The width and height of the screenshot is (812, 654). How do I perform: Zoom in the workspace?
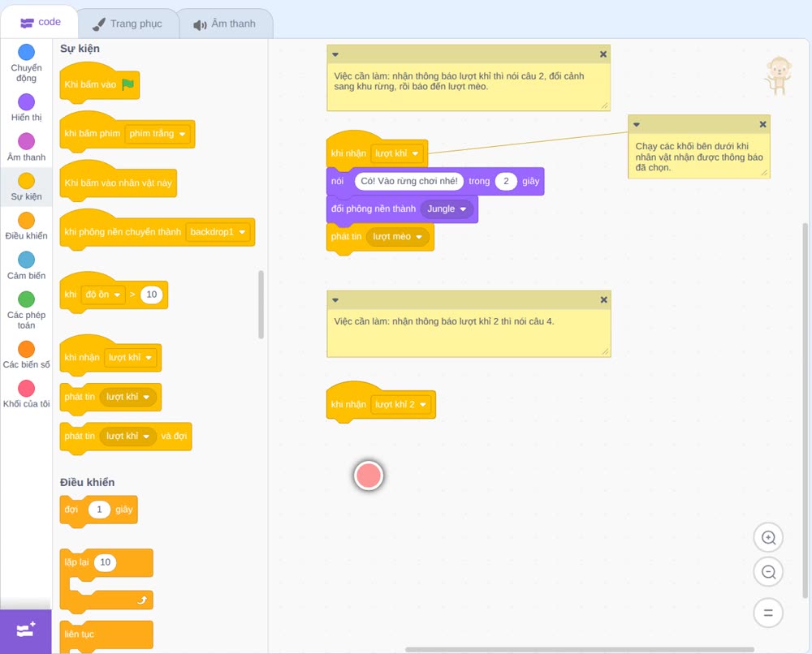(768, 538)
